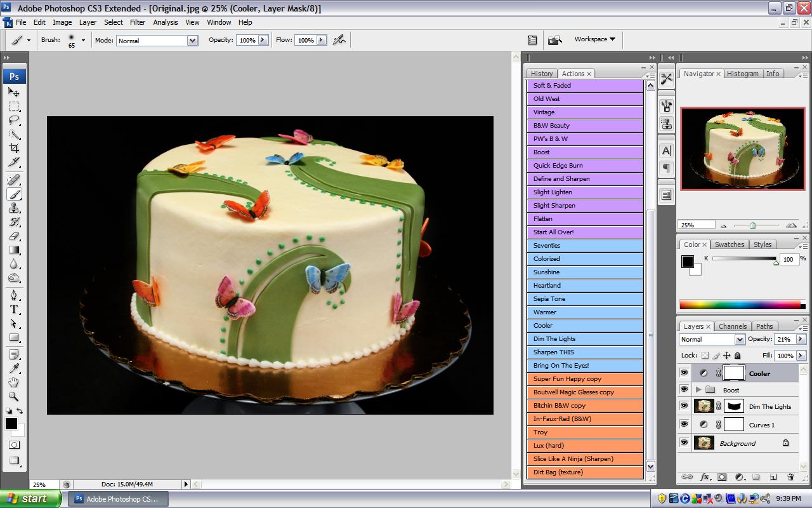Click the Windows start button
Screen dimensions: 812x508
pyautogui.click(x=30, y=498)
